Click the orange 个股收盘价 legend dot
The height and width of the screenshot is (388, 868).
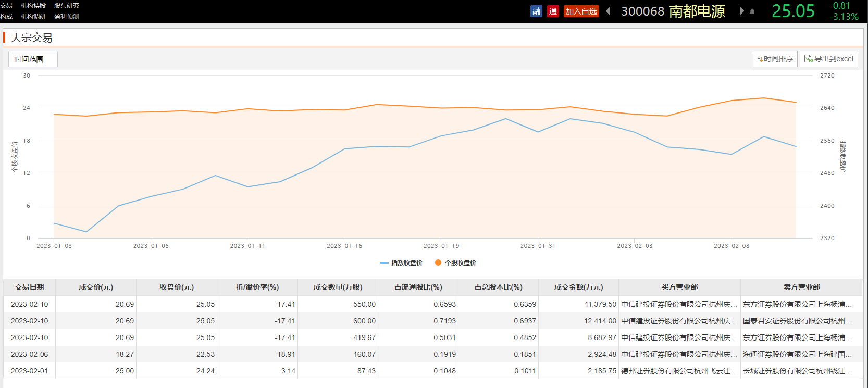tap(438, 262)
